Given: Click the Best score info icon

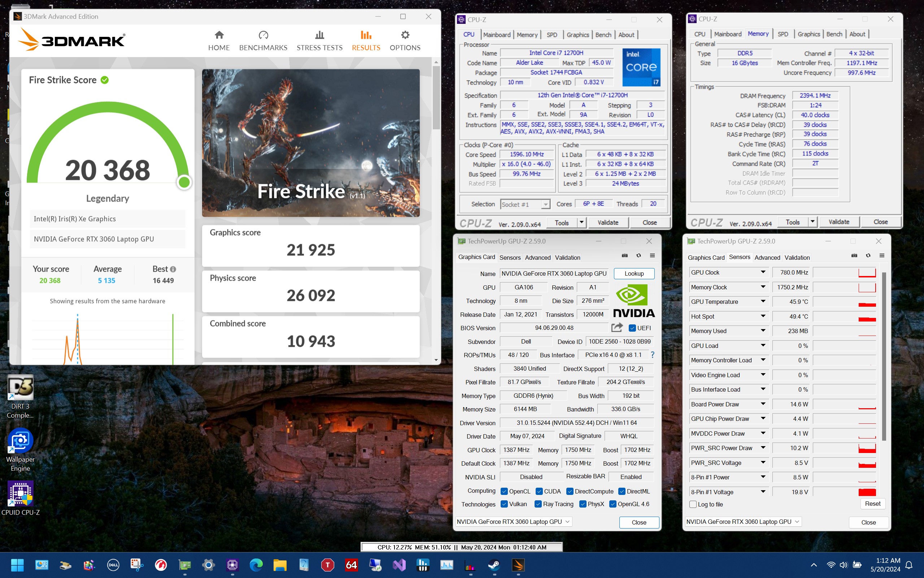Looking at the screenshot, I should point(173,269).
